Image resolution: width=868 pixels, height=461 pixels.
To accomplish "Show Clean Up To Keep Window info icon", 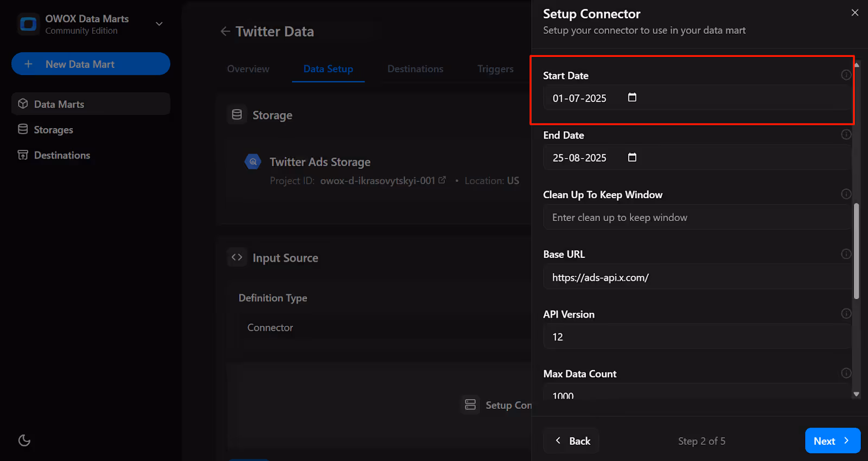I will tap(846, 194).
